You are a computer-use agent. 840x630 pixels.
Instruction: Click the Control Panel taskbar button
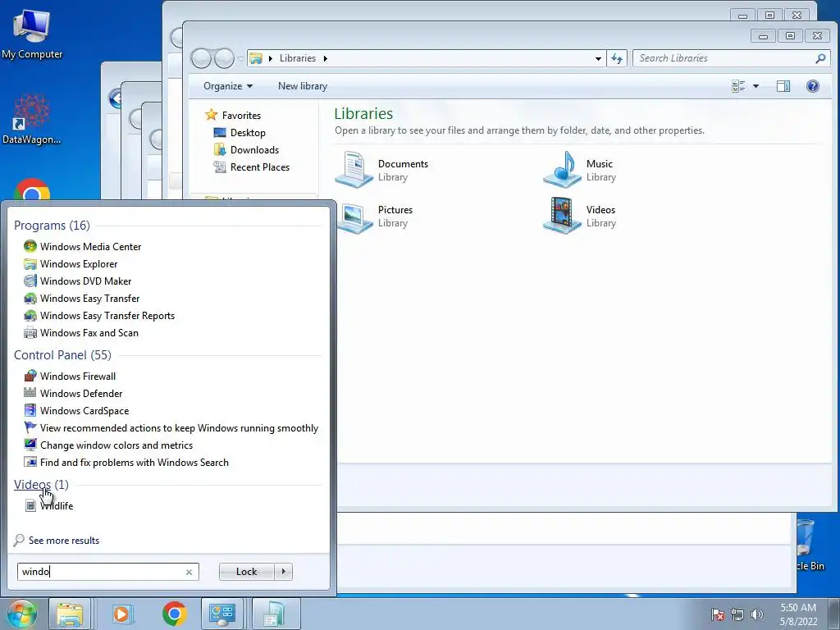tap(222, 614)
